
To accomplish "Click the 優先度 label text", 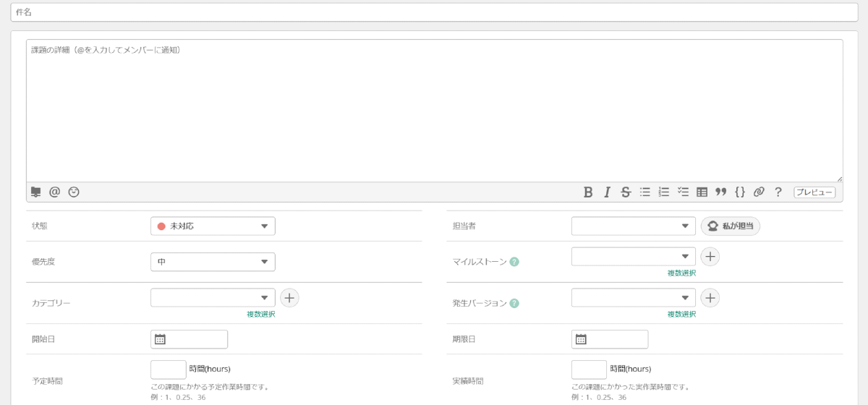I will (43, 262).
